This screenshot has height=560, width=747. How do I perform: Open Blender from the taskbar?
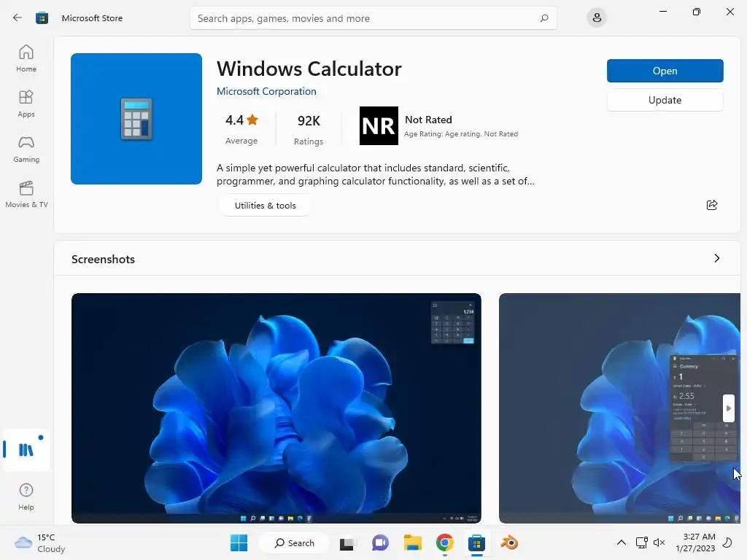(x=508, y=542)
